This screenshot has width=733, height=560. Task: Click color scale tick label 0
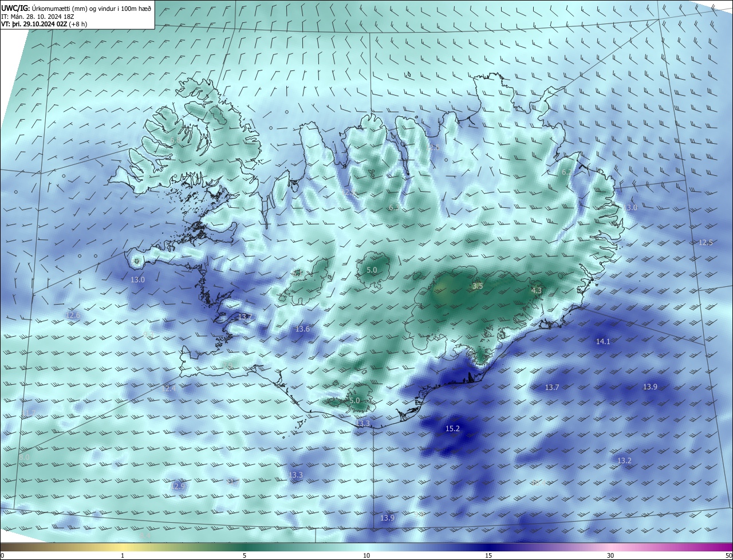2,555
